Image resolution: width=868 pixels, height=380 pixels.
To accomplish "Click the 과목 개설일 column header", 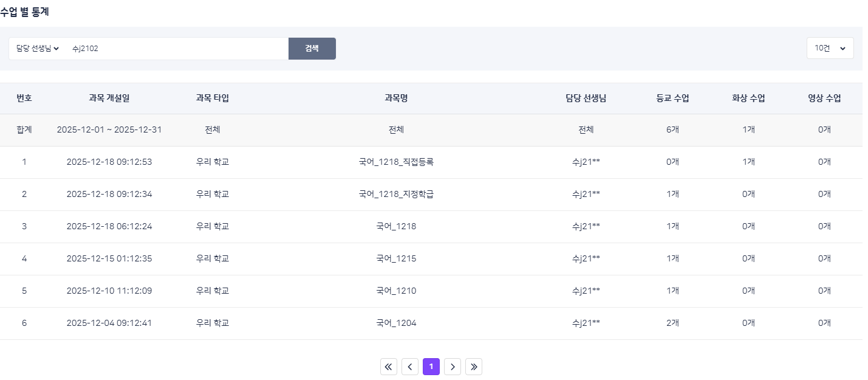I will click(x=109, y=98).
